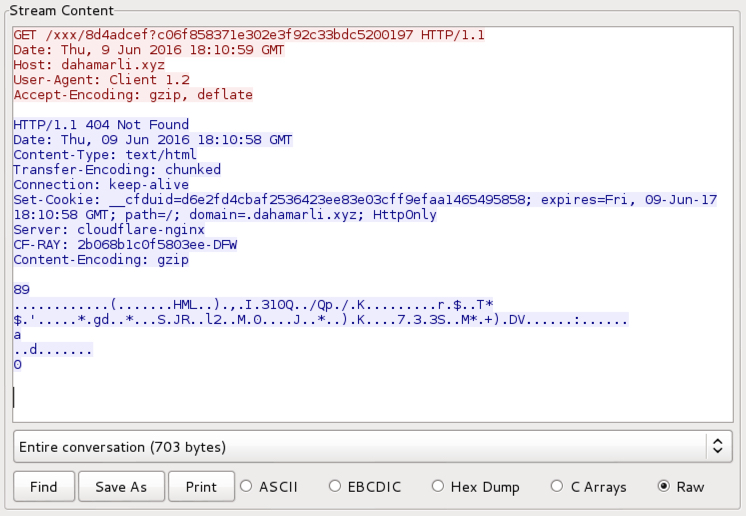The image size is (746, 516).
Task: Click the Set-Cookie __cfduid header line
Action: pyautogui.click(x=270, y=200)
